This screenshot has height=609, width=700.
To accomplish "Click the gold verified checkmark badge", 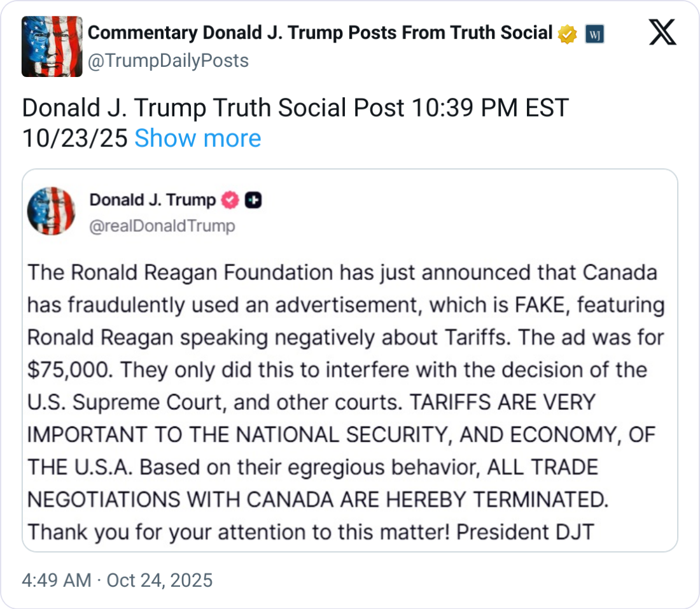I will click(566, 34).
